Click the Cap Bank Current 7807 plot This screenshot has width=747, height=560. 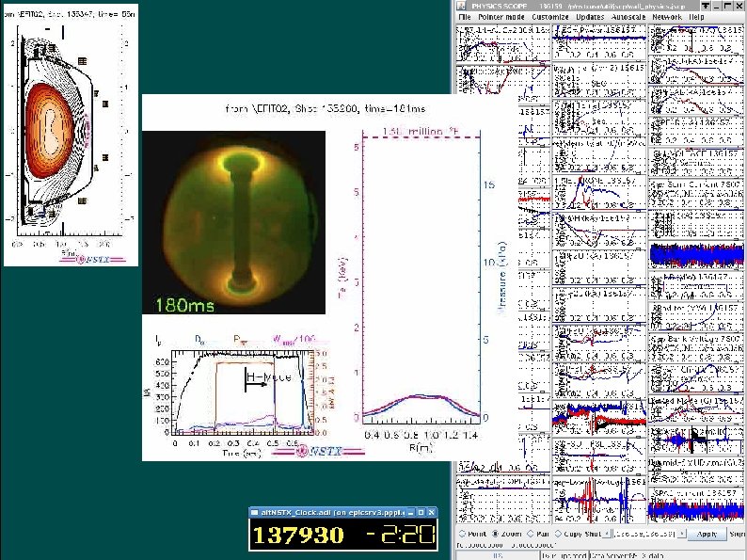coord(696,195)
